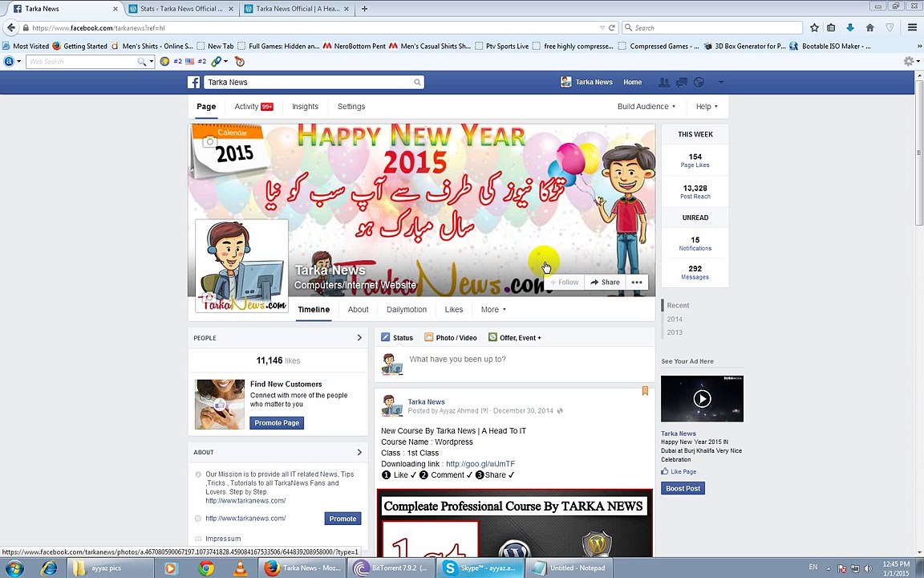Select the About tab
This screenshot has height=578, width=924.
(x=359, y=310)
